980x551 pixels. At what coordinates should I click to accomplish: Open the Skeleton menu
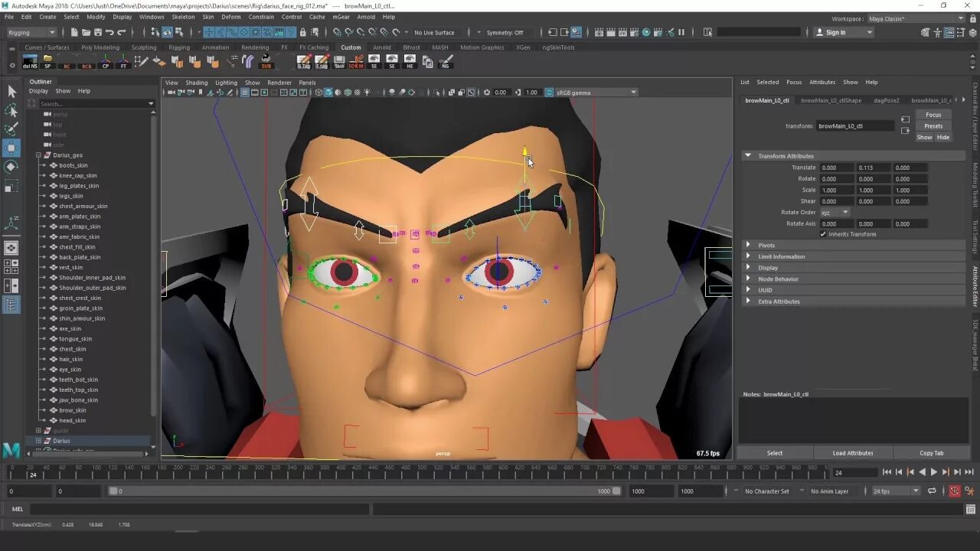[x=183, y=17]
